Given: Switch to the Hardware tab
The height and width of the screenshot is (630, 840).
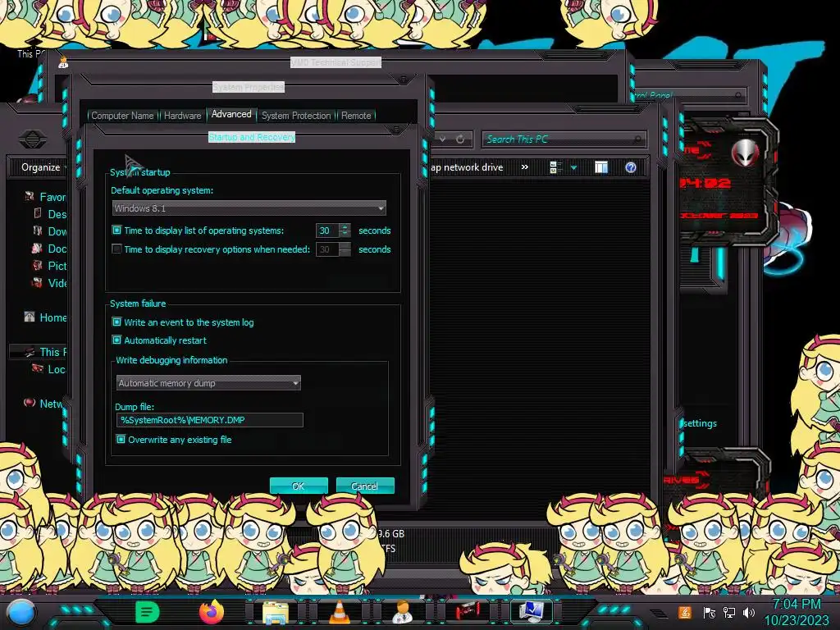Looking at the screenshot, I should click(x=182, y=115).
